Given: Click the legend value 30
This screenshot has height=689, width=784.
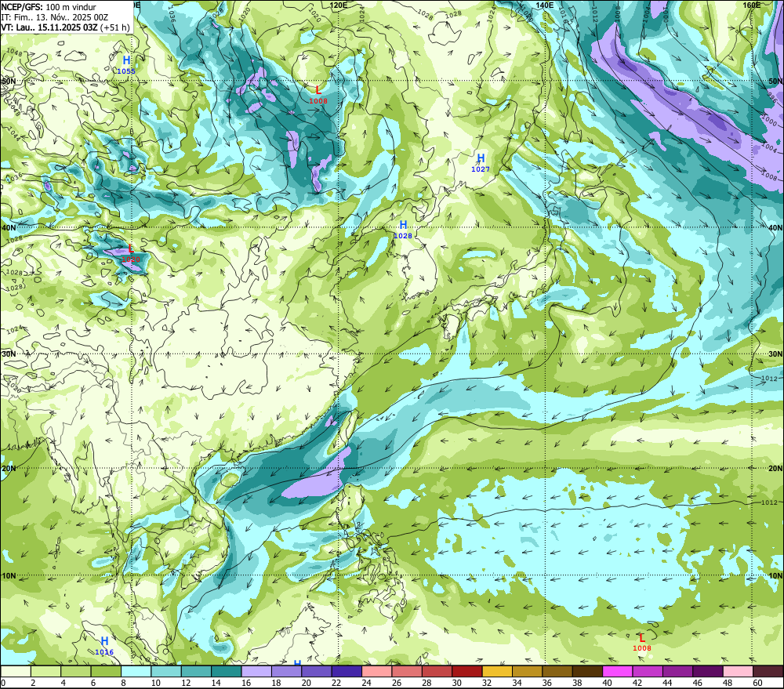Looking at the screenshot, I should pyautogui.click(x=456, y=683).
